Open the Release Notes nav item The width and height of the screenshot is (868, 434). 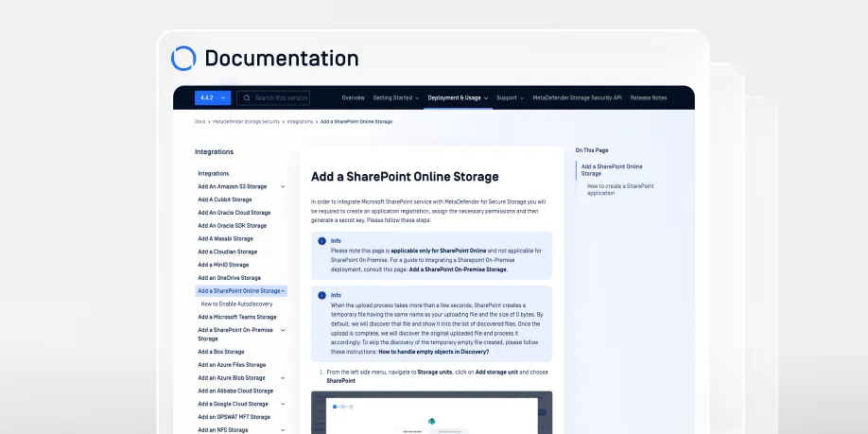[x=649, y=98]
